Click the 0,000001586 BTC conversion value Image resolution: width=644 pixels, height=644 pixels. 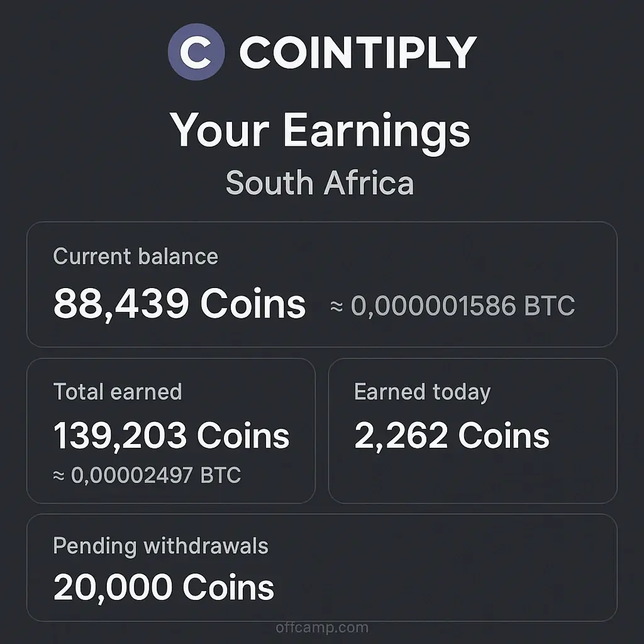462,306
